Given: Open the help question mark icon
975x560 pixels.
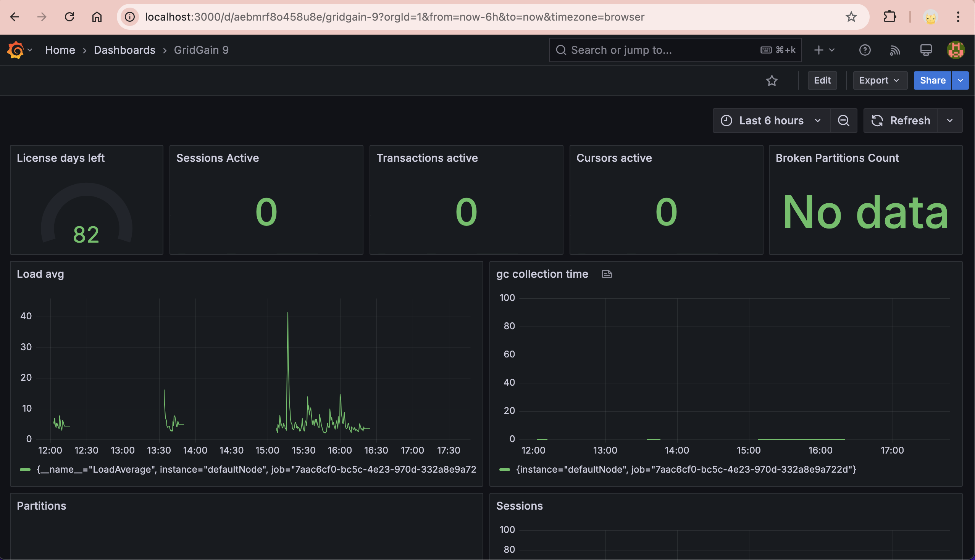Looking at the screenshot, I should pyautogui.click(x=865, y=50).
